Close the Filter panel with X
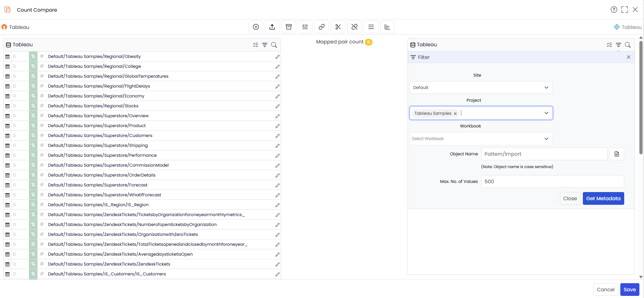The width and height of the screenshot is (644, 298). tap(628, 57)
